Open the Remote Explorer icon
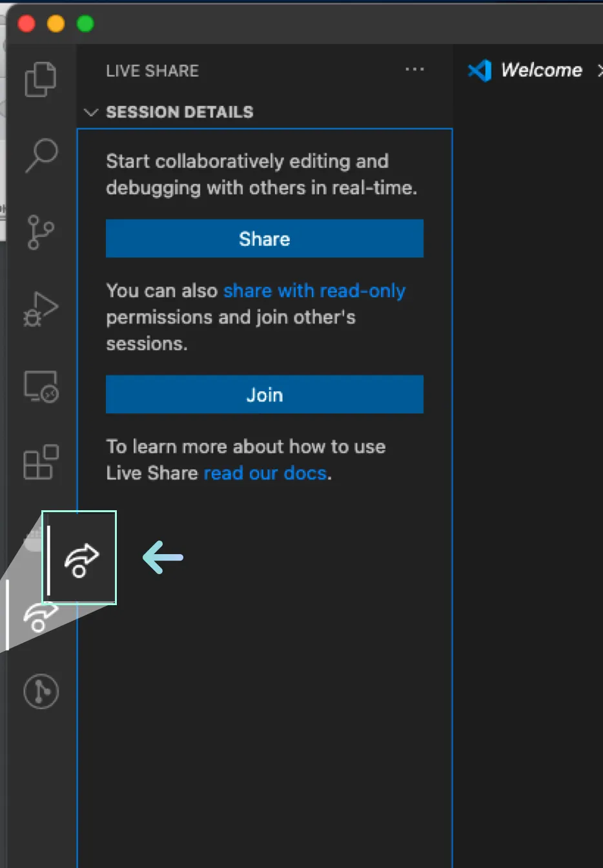This screenshot has height=868, width=603. tap(41, 386)
